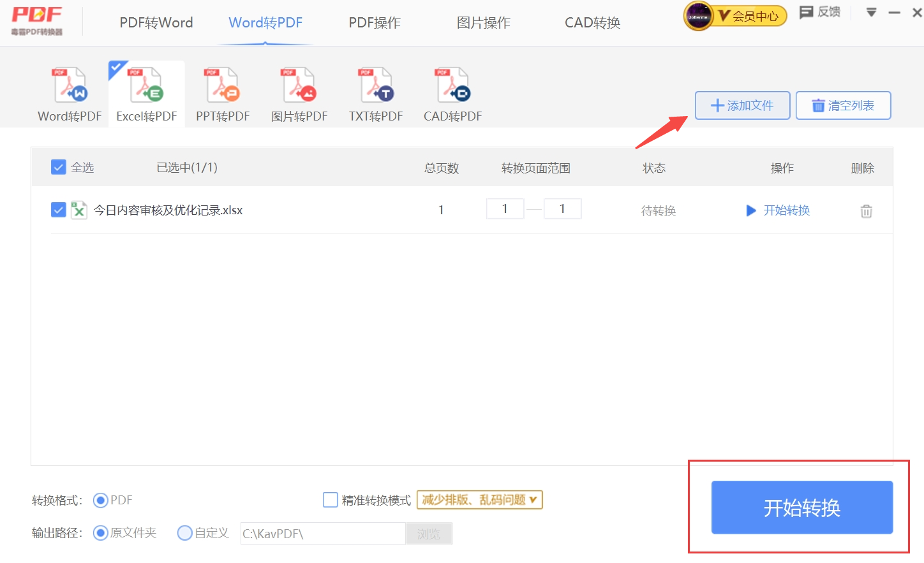The width and height of the screenshot is (924, 563).
Task: Open the title bar dropdown menu arrow
Action: click(871, 12)
